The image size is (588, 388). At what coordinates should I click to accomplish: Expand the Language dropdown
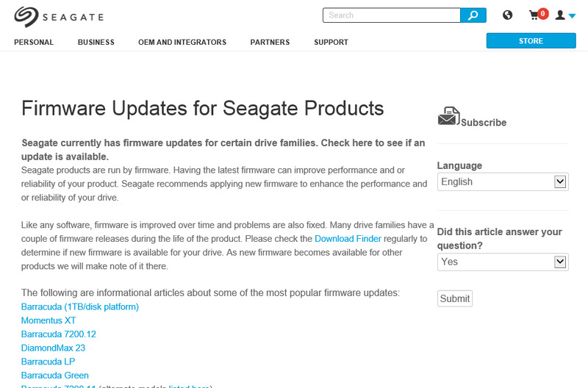coord(503,182)
